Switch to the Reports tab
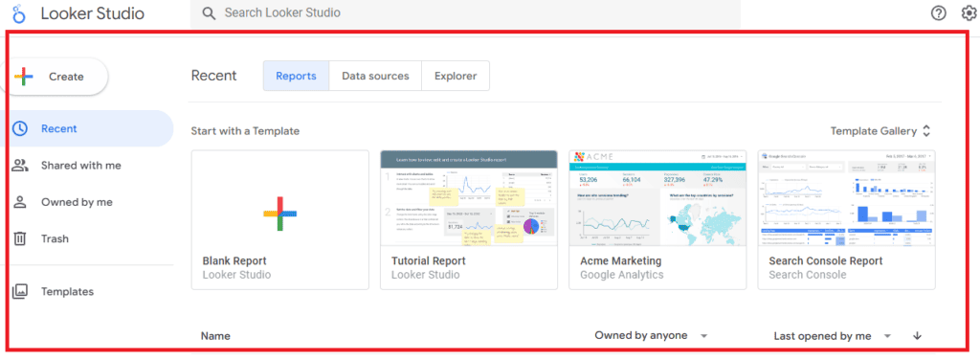Image resolution: width=980 pixels, height=361 pixels. [296, 76]
